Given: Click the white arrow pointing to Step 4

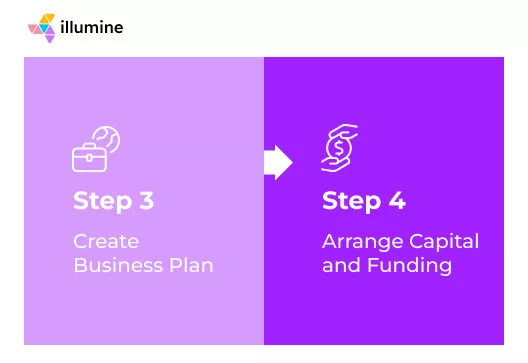Looking at the screenshot, I should pyautogui.click(x=278, y=162).
